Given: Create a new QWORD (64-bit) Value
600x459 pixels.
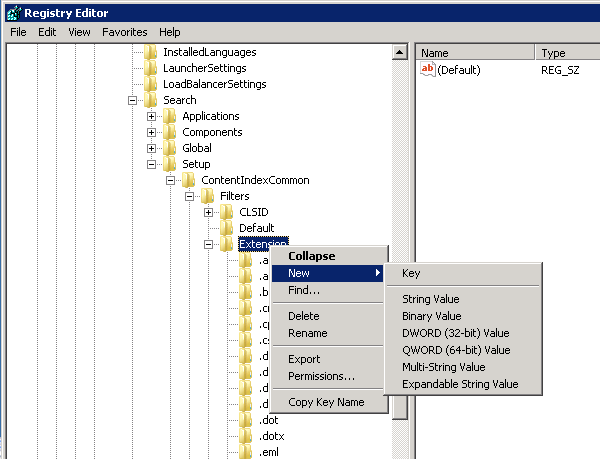Looking at the screenshot, I should pyautogui.click(x=463, y=350).
